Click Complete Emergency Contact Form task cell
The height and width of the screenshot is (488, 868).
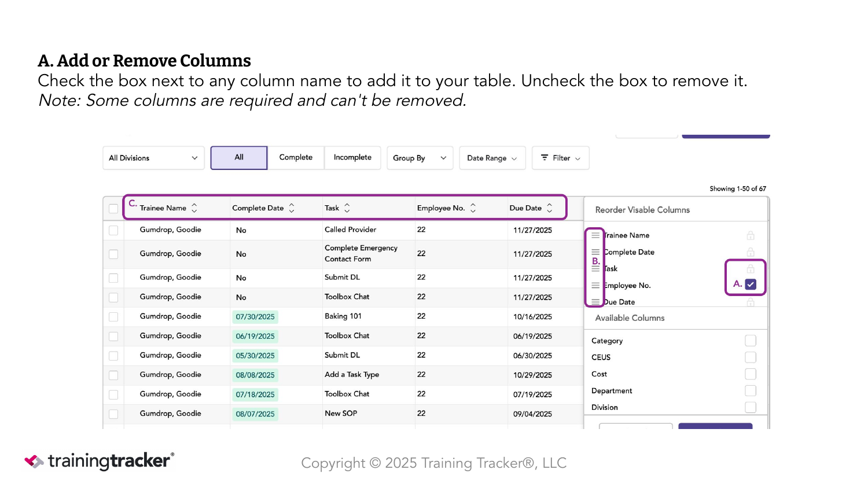361,253
